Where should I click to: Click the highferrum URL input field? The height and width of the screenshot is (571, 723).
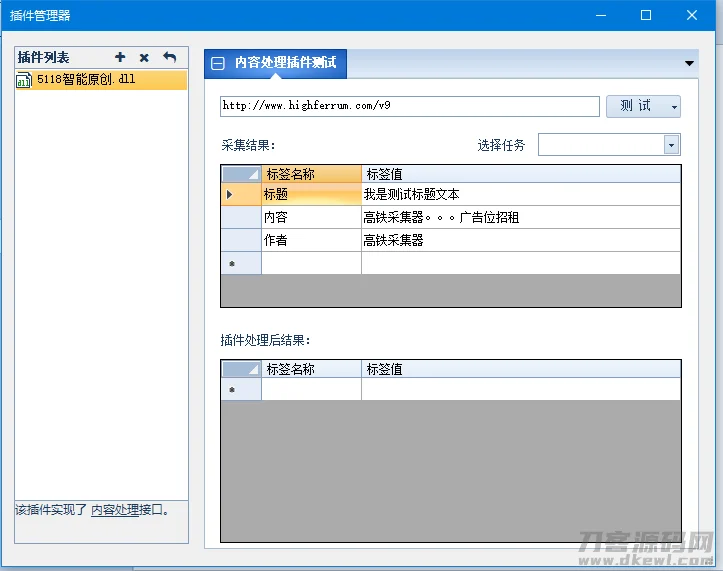click(x=409, y=106)
